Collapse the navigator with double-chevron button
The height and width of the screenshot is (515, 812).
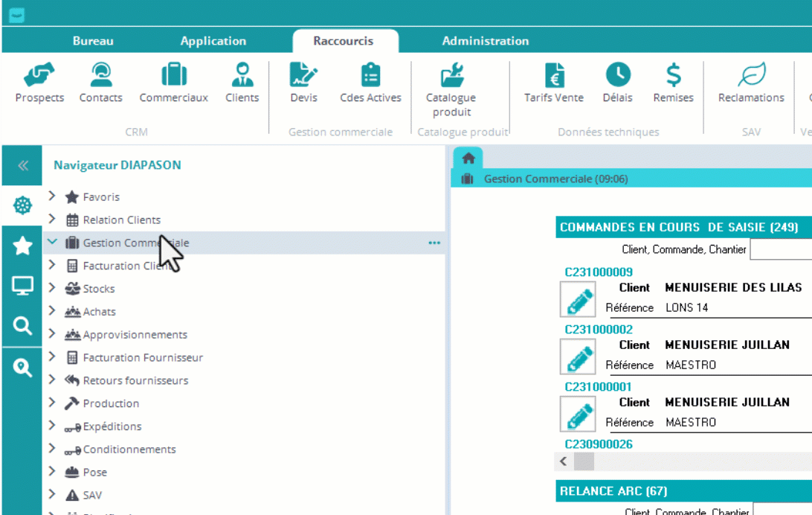pos(22,166)
